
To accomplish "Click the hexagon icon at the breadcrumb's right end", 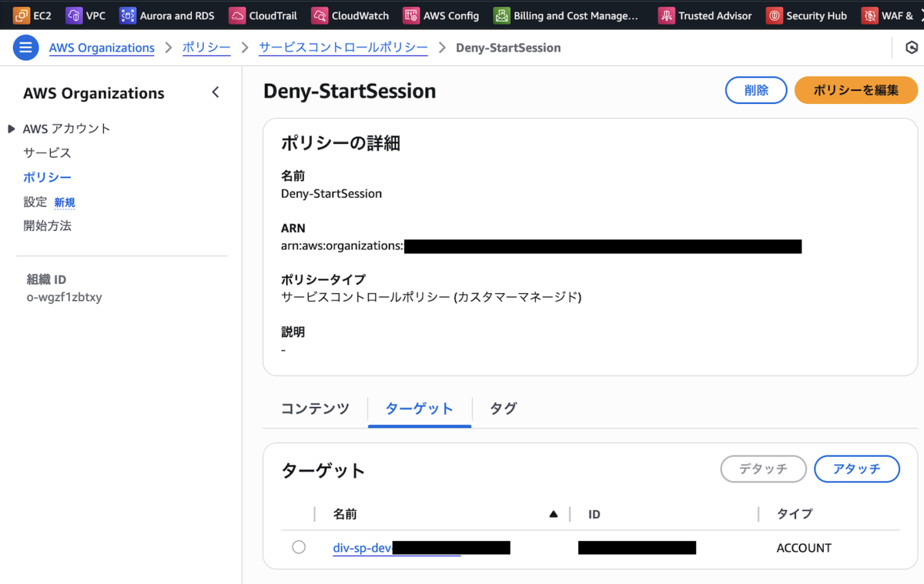I will coord(912,48).
